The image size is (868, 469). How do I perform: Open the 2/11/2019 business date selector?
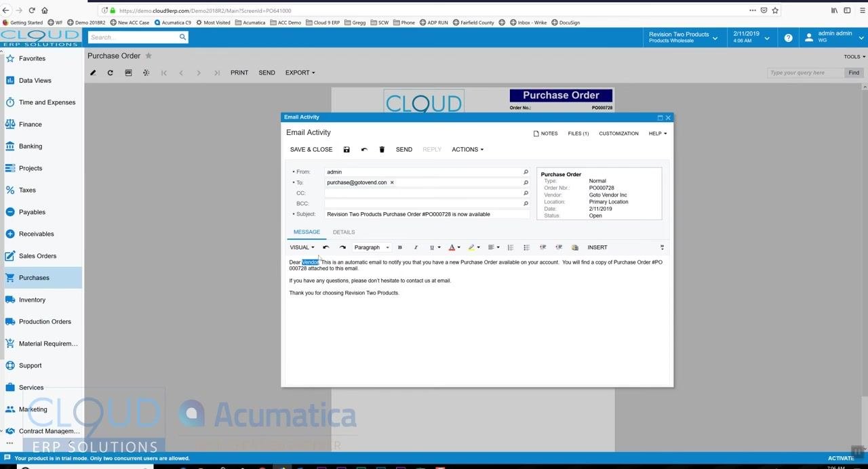click(x=751, y=37)
